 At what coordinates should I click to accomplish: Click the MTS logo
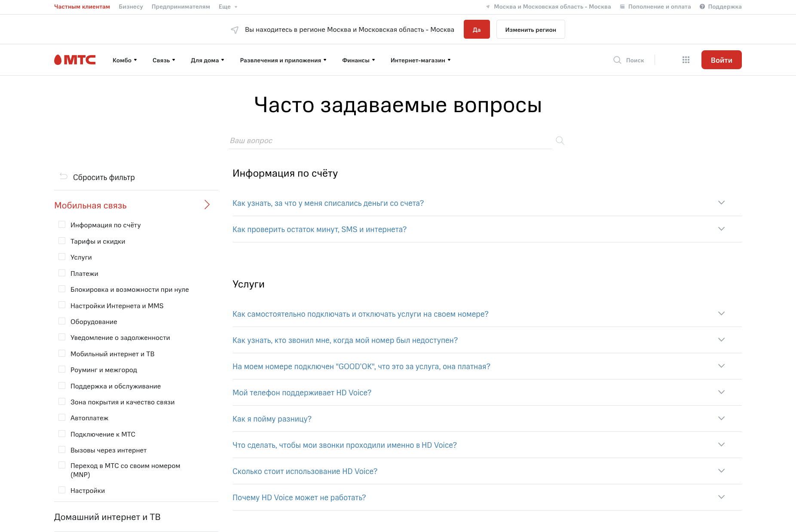coord(75,60)
